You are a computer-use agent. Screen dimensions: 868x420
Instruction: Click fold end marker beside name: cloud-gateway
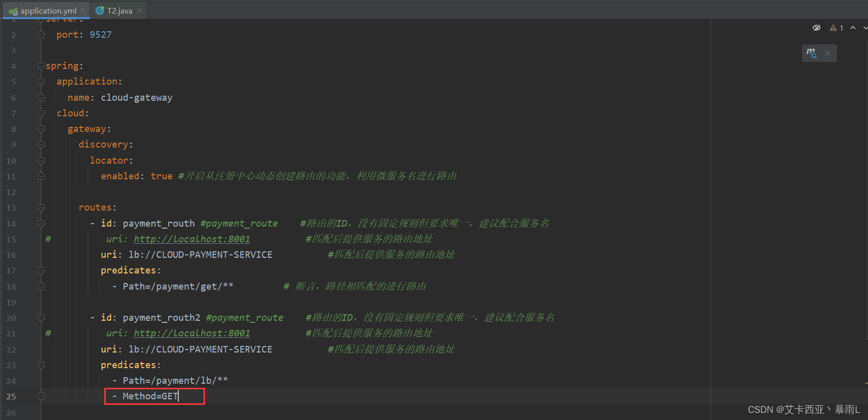pyautogui.click(x=41, y=98)
